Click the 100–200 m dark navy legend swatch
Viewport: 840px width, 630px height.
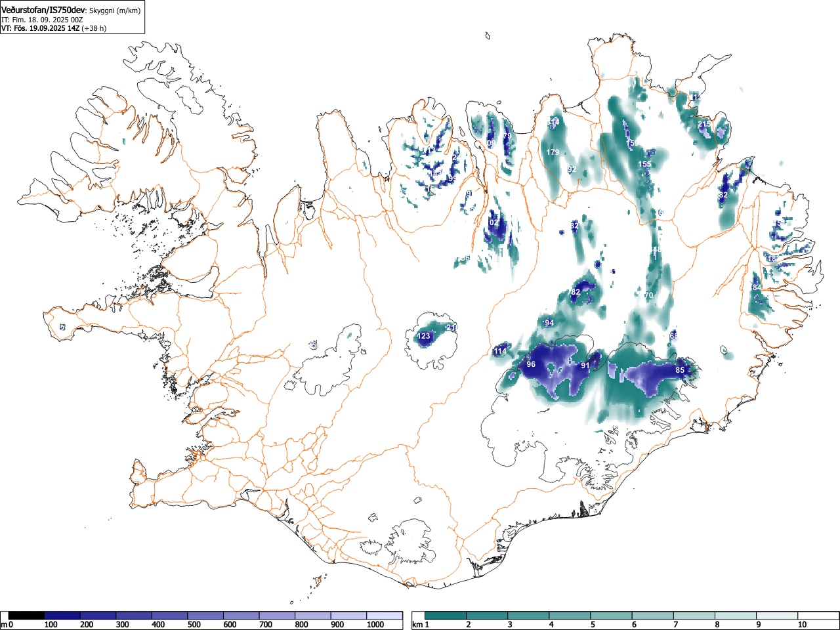click(x=62, y=616)
